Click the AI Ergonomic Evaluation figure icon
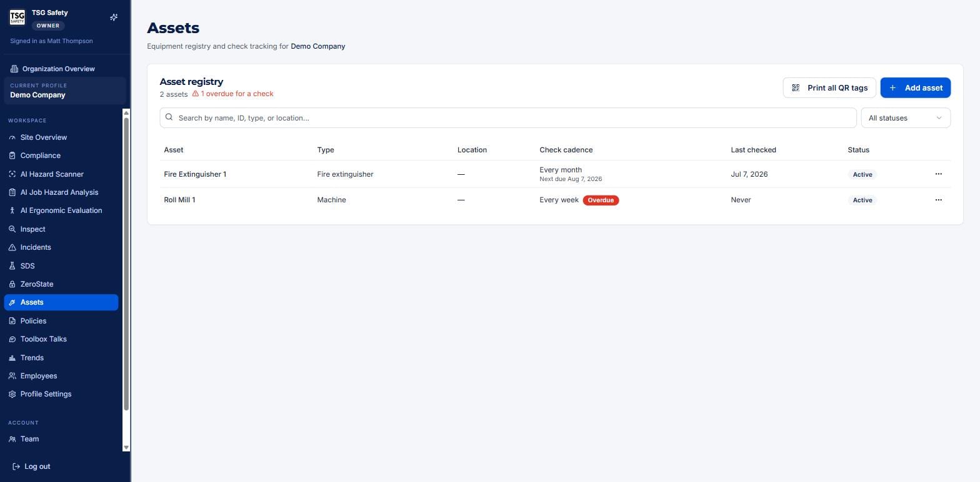 click(x=12, y=210)
